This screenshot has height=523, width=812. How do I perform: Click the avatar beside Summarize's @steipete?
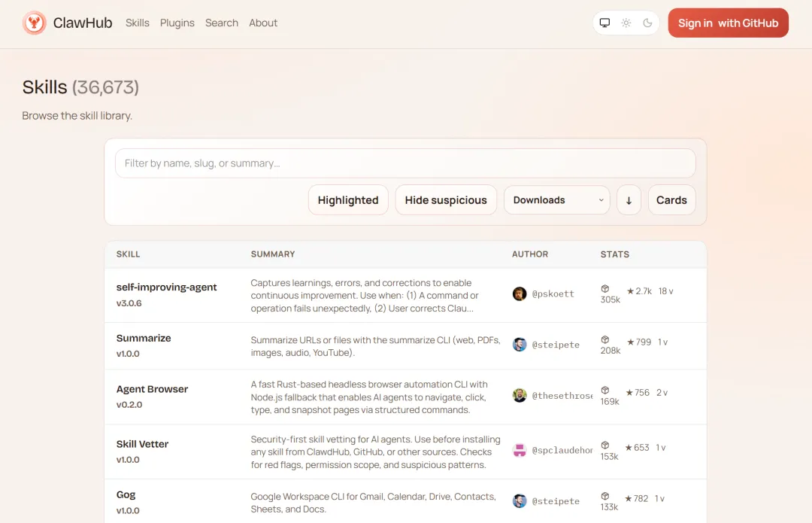click(x=520, y=344)
